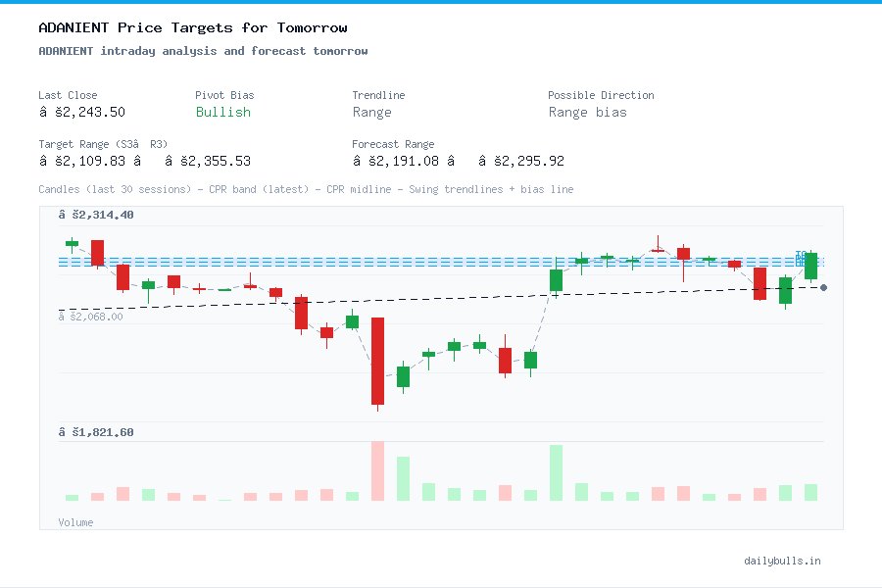Click the gray endpoint dot of the trendline

tap(823, 288)
